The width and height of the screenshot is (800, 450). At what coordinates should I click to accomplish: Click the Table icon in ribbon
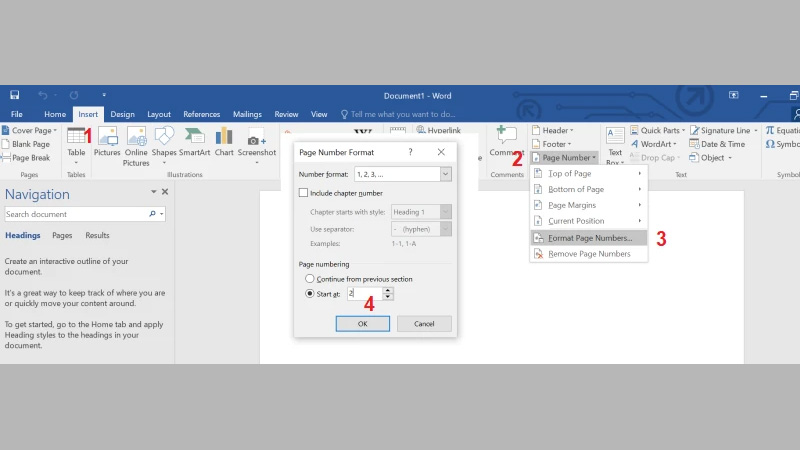76,138
